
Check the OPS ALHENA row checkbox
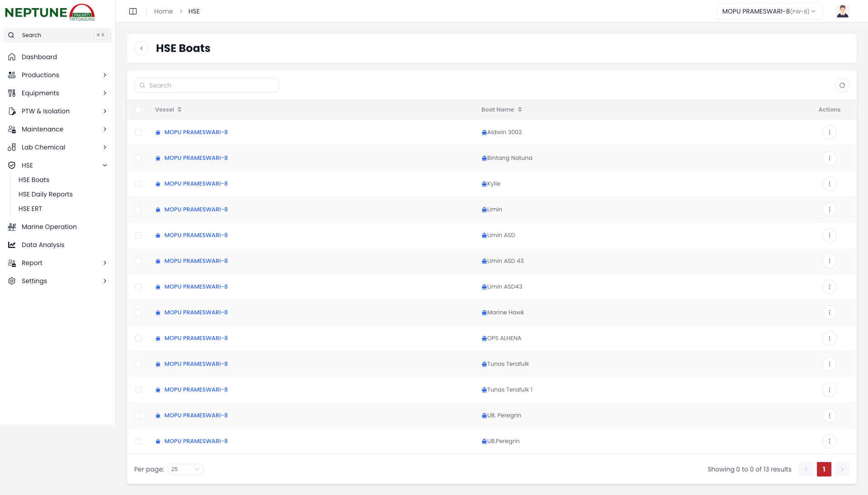(x=138, y=338)
